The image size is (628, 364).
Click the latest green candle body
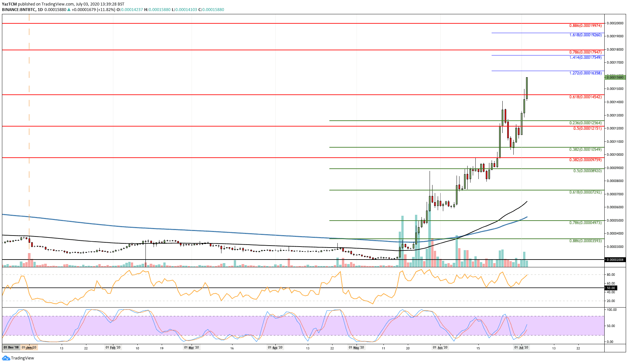(527, 88)
